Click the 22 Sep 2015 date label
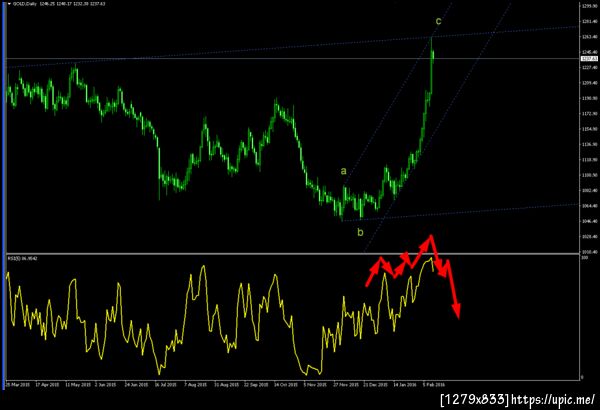The width and height of the screenshot is (600, 410). [x=256, y=384]
